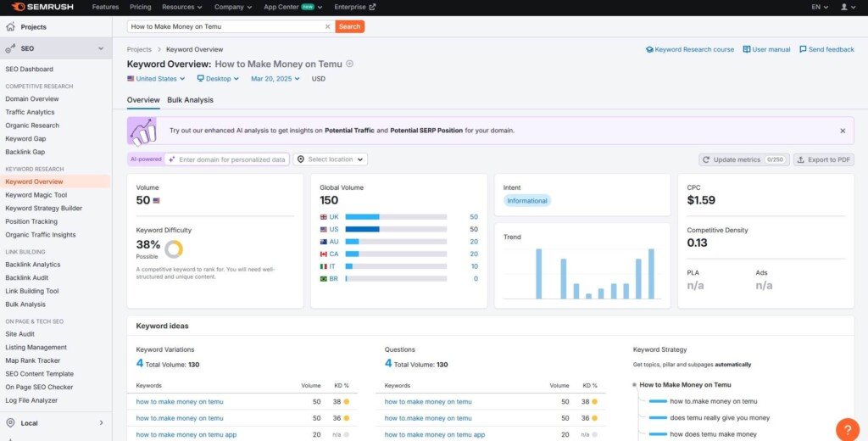Clear the search field with X icon
Image resolution: width=868 pixels, height=441 pixels.
[x=327, y=26]
